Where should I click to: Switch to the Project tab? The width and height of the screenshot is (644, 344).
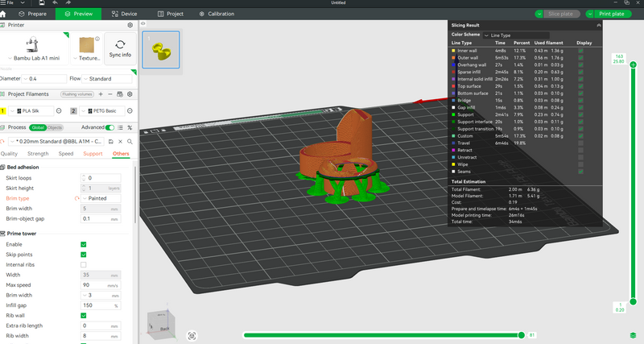[x=171, y=14]
